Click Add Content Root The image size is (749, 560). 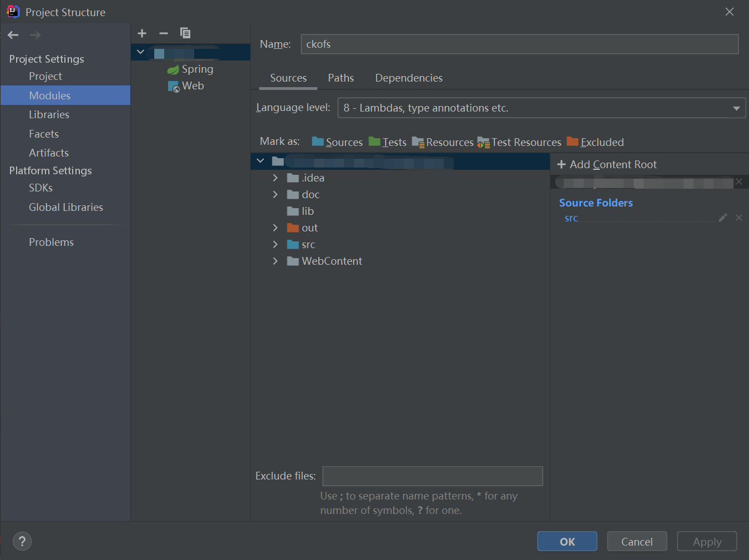[606, 165]
